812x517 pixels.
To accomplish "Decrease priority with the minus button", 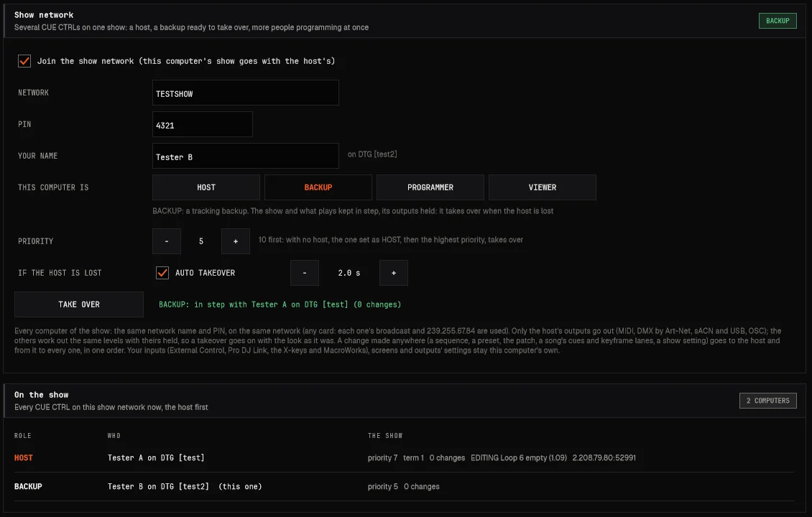I will [x=167, y=241].
